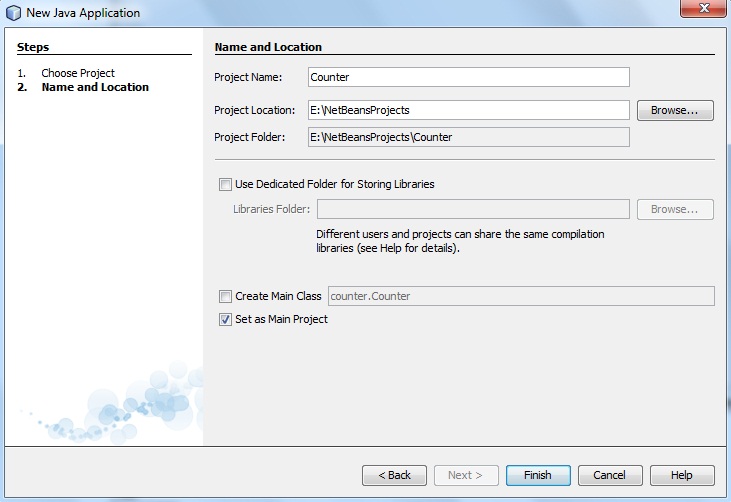The height and width of the screenshot is (502, 731).
Task: Open Help for this wizard
Action: pyautogui.click(x=682, y=475)
